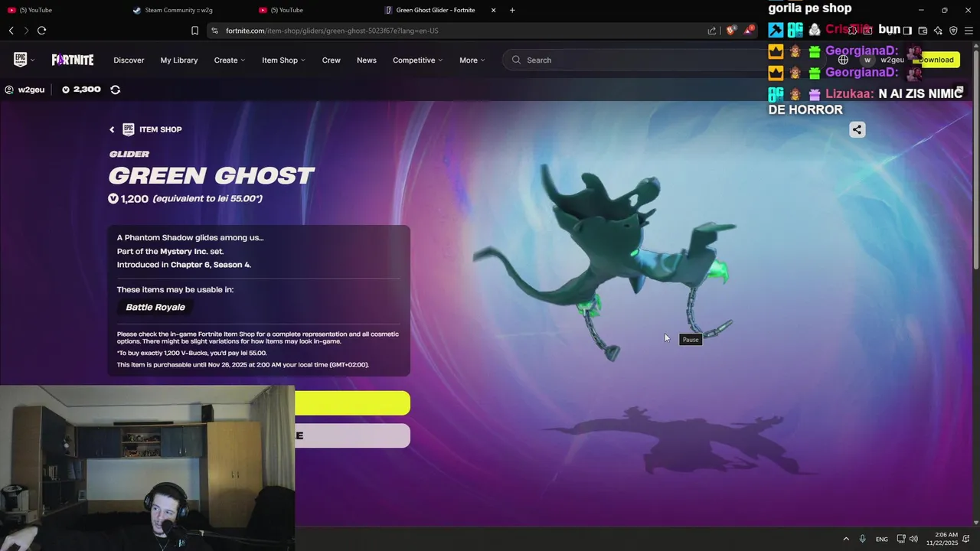
Task: Close the Green Ghost Glider tab
Action: pos(493,10)
